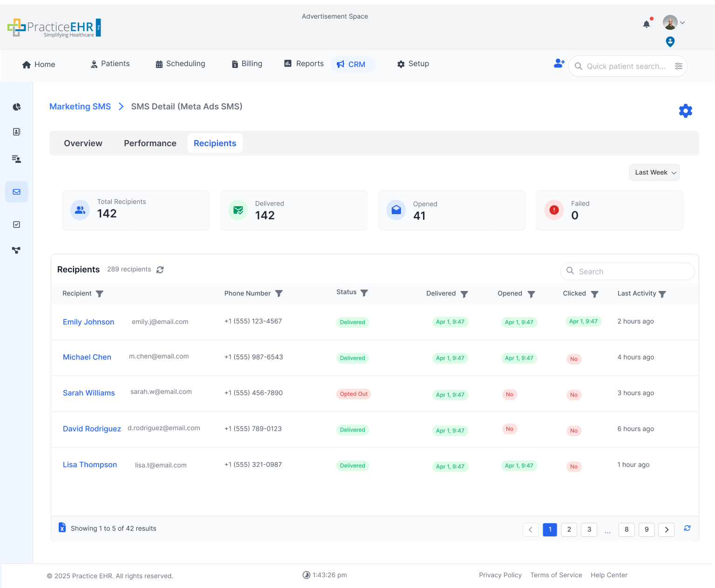Expand the Last Week dropdown
Viewport: 715px width, 588px height.
654,172
